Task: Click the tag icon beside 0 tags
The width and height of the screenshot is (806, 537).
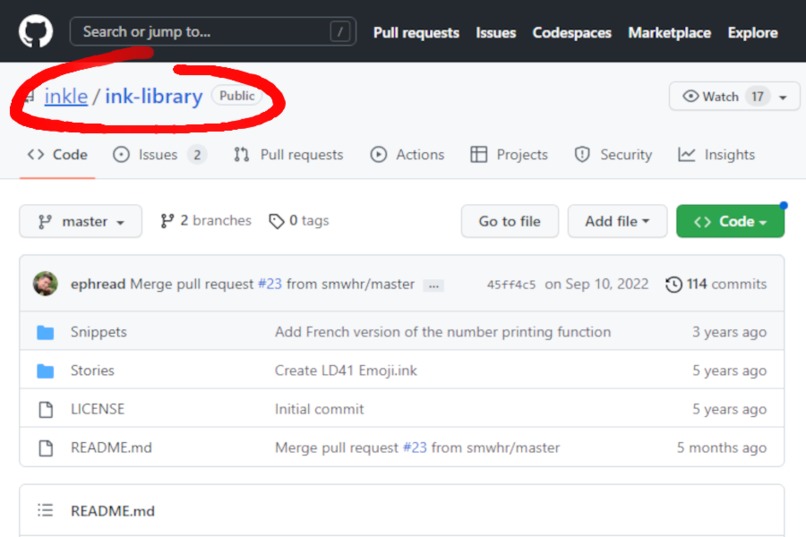Action: (277, 221)
